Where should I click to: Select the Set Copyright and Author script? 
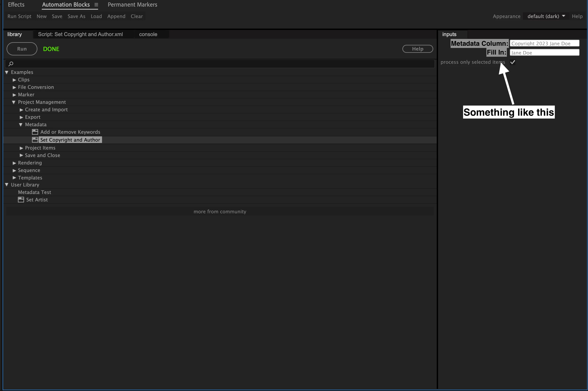pos(70,140)
